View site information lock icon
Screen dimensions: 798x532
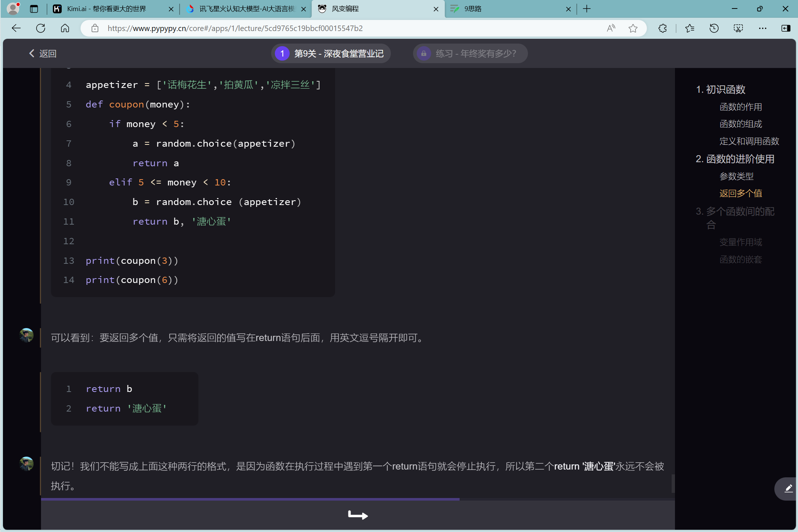tap(95, 28)
